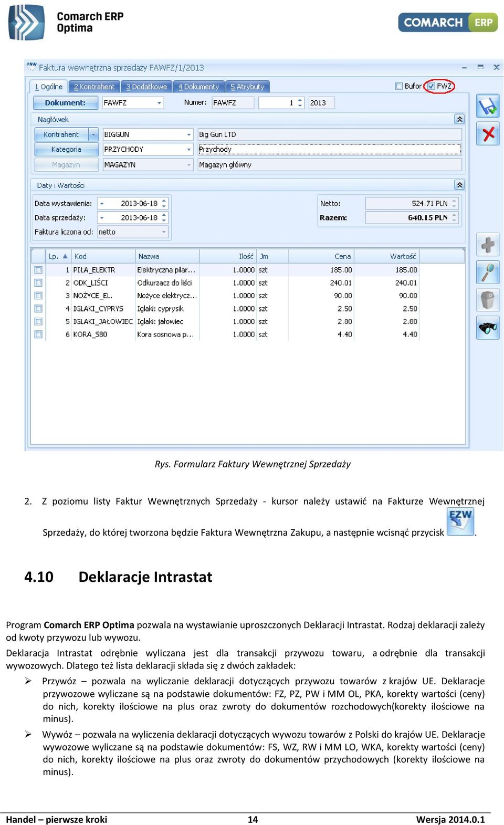The height and width of the screenshot is (825, 504).
Task: Sort by the Lp. column header
Action: [x=58, y=256]
